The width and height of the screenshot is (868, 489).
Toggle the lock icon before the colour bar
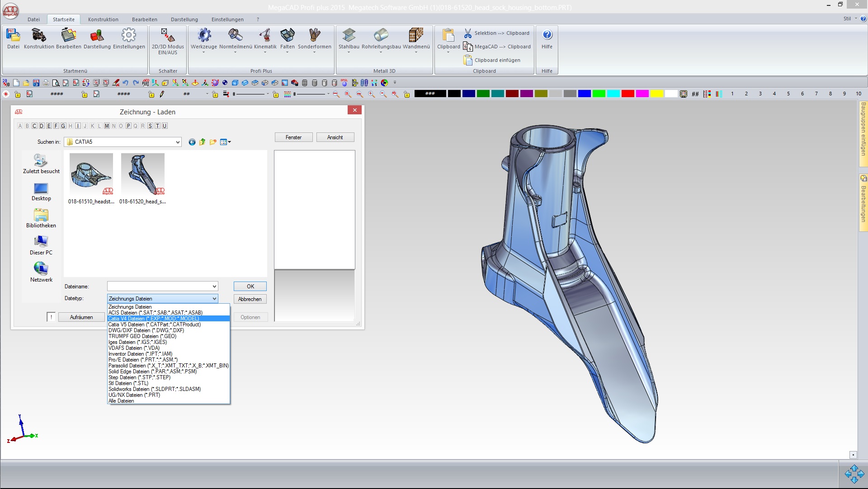point(407,94)
